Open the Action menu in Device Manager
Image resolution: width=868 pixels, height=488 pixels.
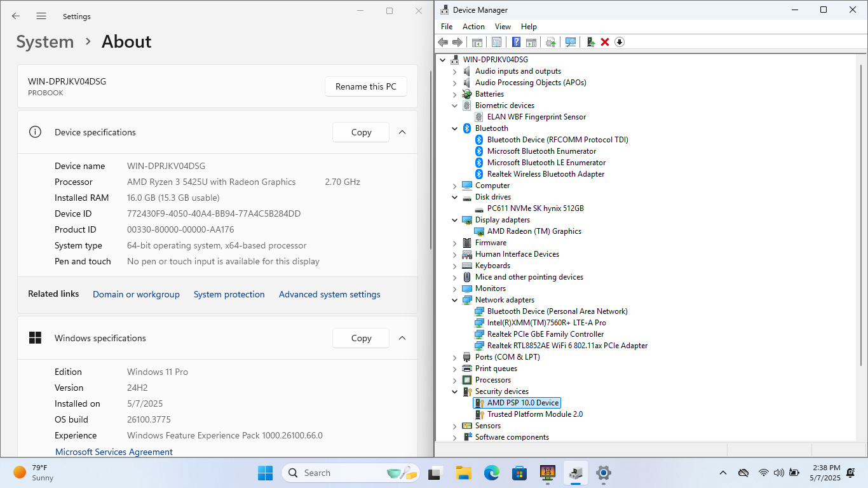[x=473, y=27]
